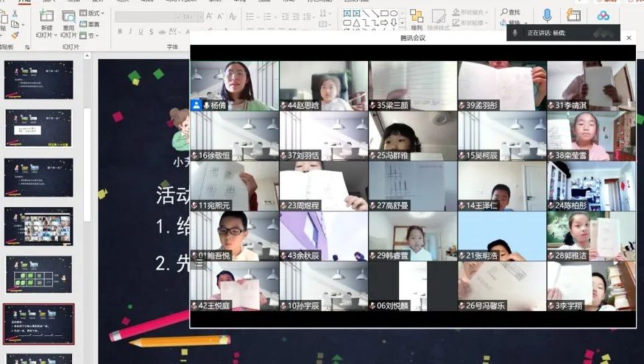Viewport: 644px width, 364px height.
Task: Open the font name combo box
Action: pyautogui.click(x=148, y=17)
